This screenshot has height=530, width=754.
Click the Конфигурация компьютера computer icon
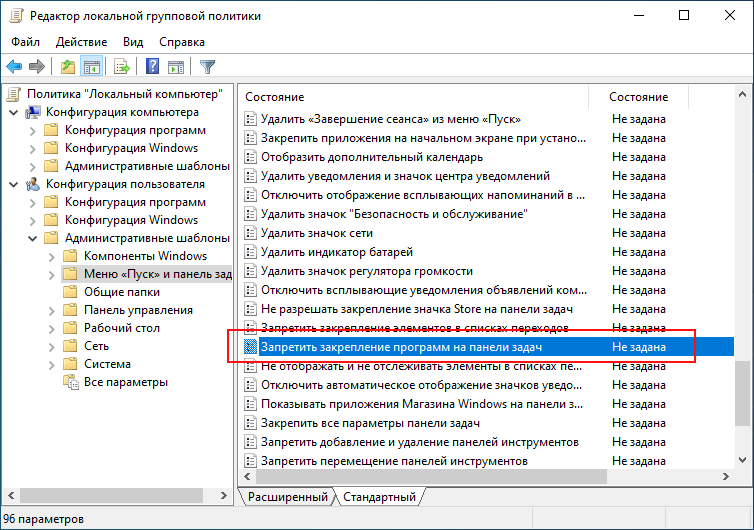[33, 113]
